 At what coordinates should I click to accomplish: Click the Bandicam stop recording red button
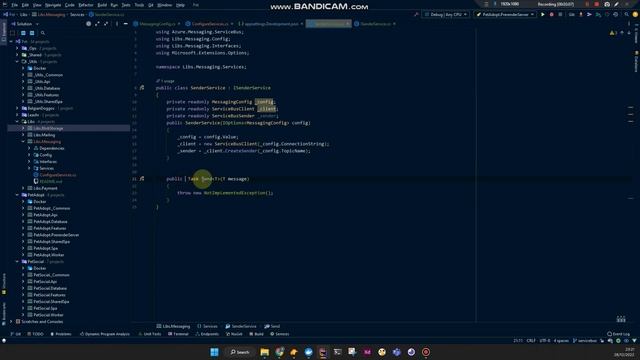pos(596,4)
